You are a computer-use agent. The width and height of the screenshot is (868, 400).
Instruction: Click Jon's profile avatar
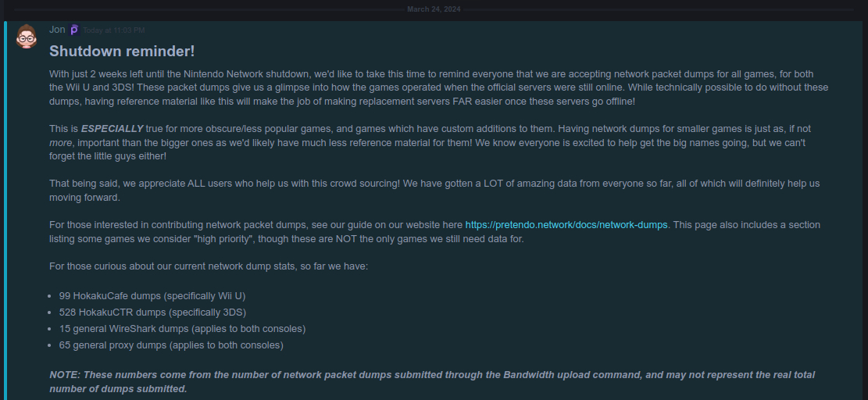pyautogui.click(x=27, y=36)
